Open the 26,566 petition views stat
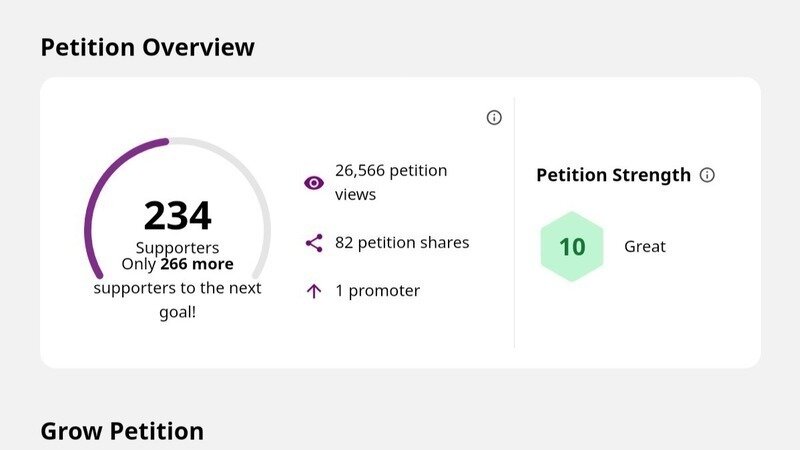Image resolution: width=800 pixels, height=450 pixels. pos(391,182)
